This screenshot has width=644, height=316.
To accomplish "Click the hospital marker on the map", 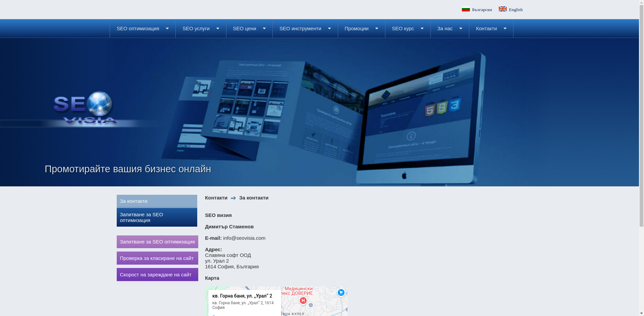I will 303,301.
